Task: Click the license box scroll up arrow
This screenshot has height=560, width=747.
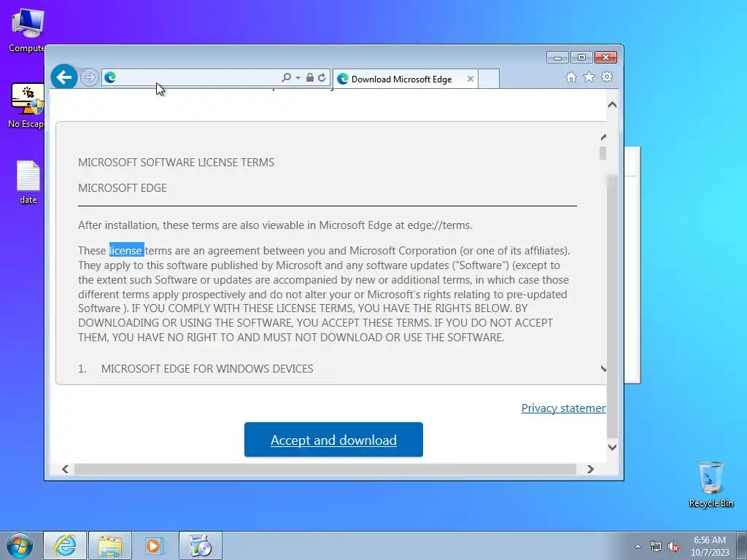Action: click(x=603, y=137)
